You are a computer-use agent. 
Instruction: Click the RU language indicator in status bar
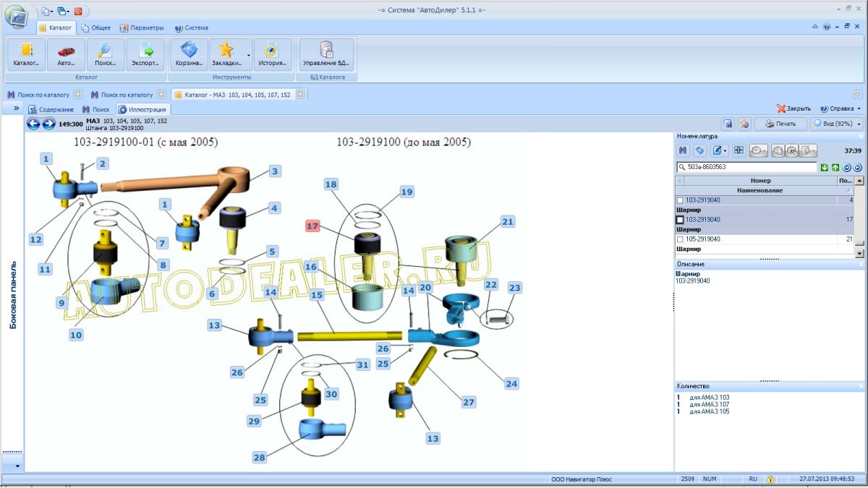point(753,479)
